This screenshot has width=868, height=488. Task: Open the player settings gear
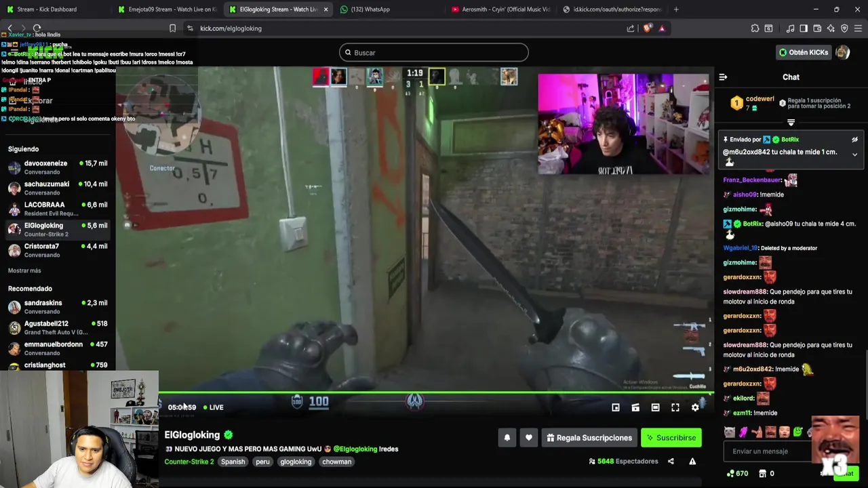[x=695, y=407]
